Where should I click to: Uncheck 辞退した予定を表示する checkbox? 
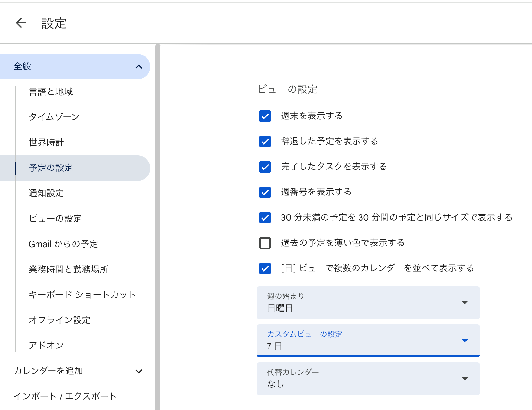(265, 142)
